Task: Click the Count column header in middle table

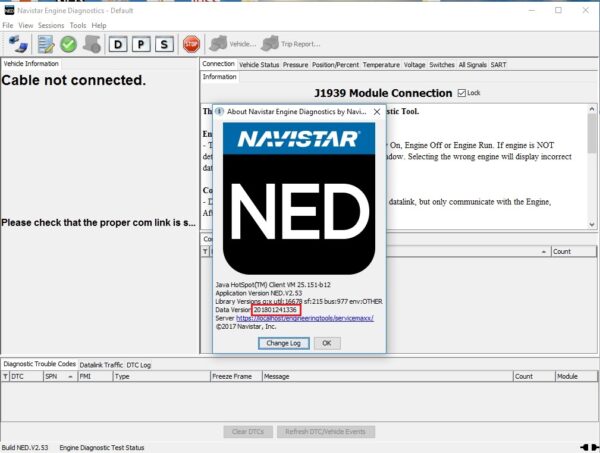Action: 573,251
